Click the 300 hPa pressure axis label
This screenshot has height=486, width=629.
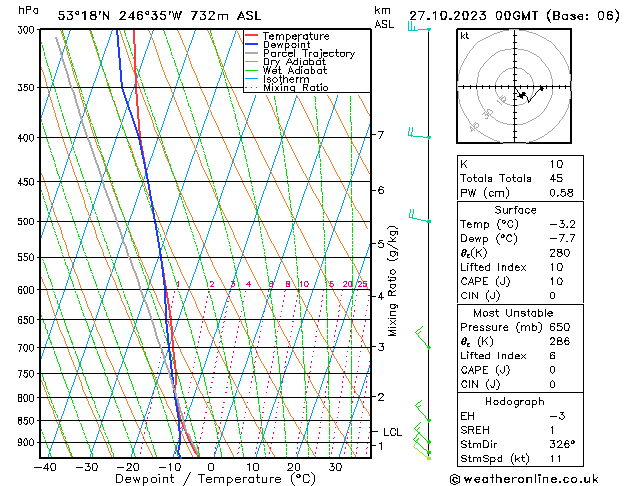pyautogui.click(x=28, y=30)
